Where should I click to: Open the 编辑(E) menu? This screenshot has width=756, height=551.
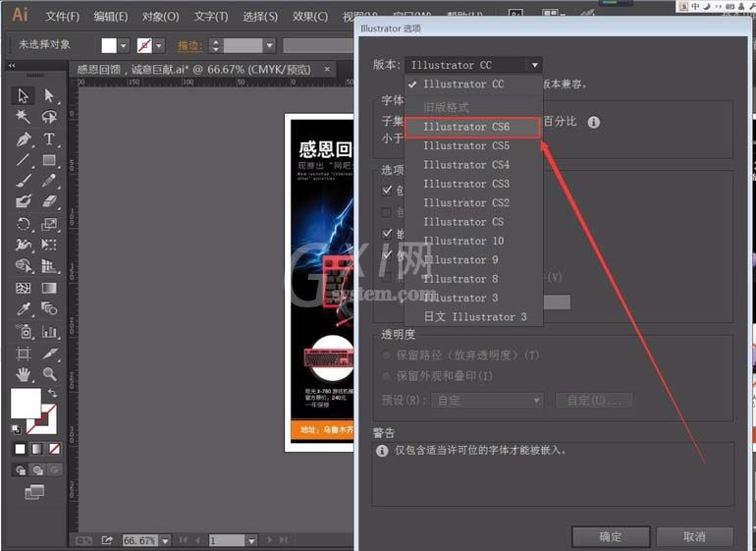point(111,17)
